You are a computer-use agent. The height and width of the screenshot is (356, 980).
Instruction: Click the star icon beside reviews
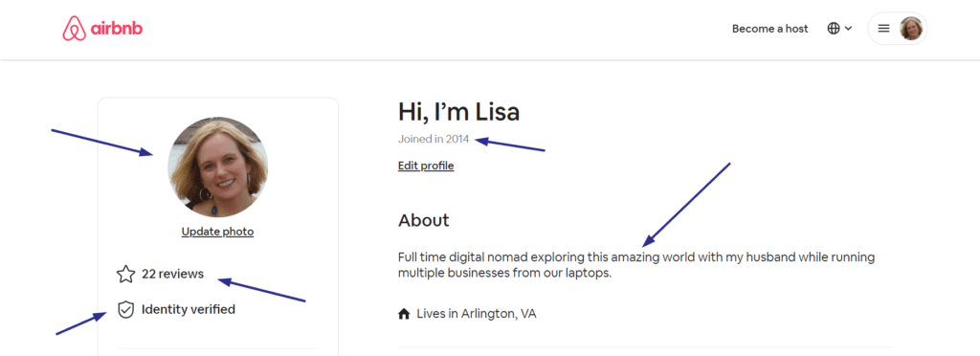point(125,275)
